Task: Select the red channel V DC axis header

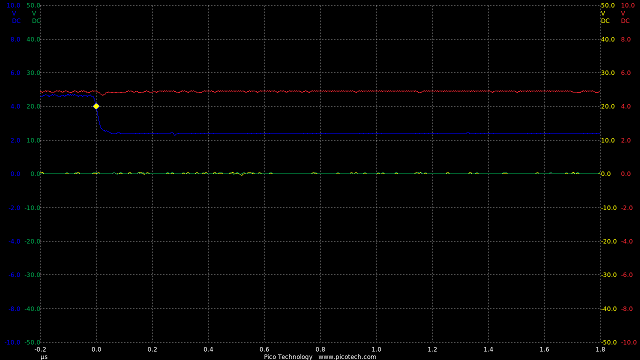Action: pyautogui.click(x=625, y=17)
